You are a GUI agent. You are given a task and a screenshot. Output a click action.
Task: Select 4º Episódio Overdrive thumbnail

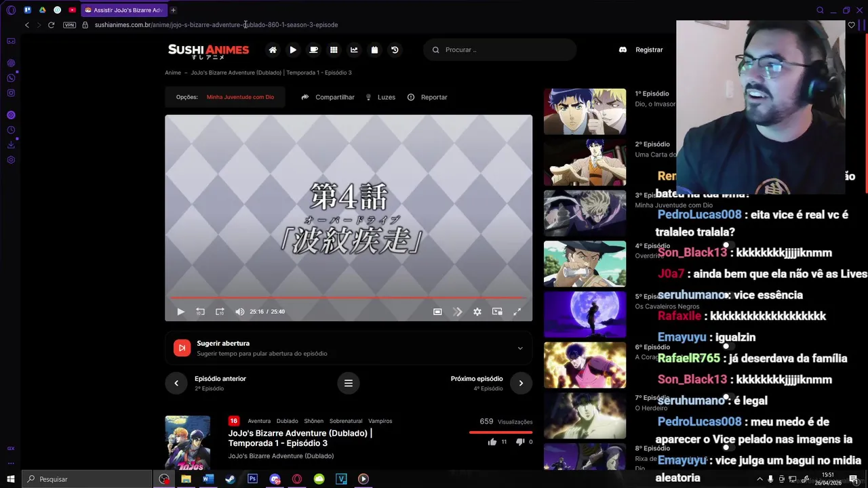(x=585, y=264)
